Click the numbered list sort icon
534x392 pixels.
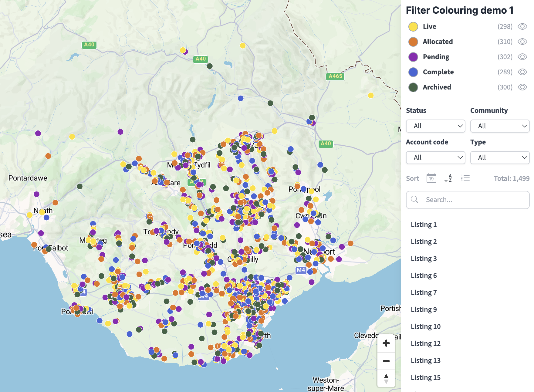(465, 178)
